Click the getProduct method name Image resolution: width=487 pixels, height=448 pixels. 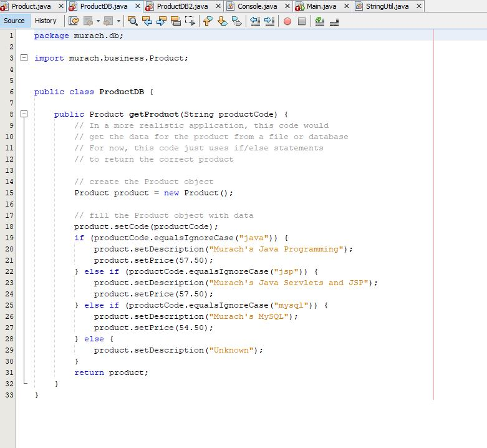(x=154, y=114)
